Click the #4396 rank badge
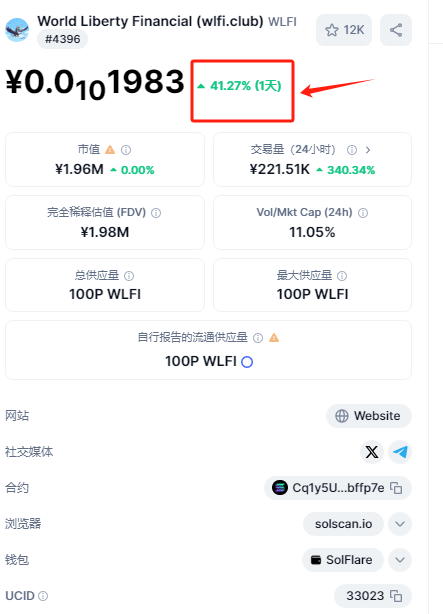443x614 pixels. click(63, 39)
